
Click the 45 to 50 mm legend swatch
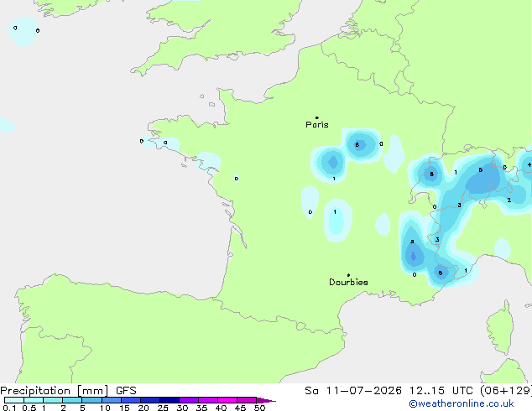(247, 400)
